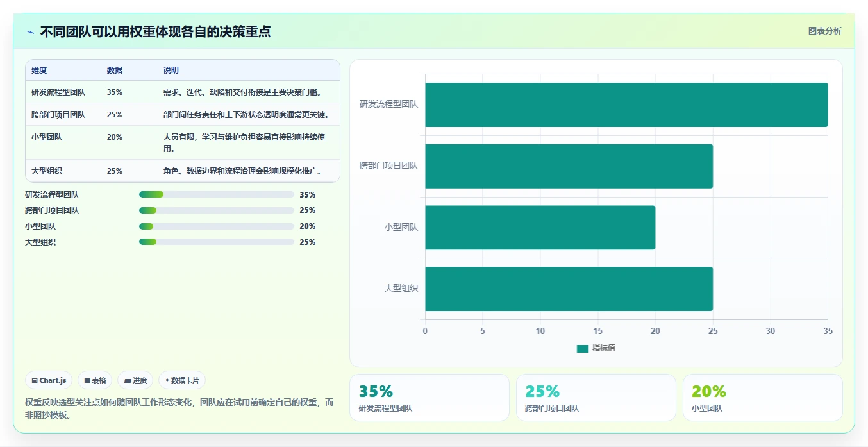Click the 20% label beside progress bar

pos(308,226)
